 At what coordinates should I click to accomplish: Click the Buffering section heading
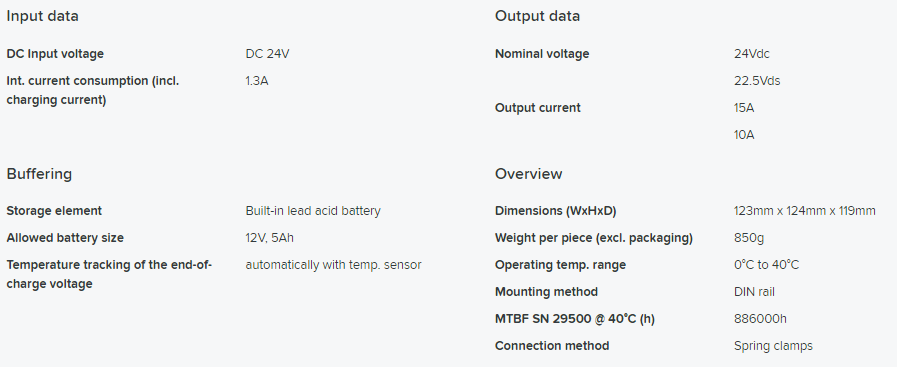(39, 174)
